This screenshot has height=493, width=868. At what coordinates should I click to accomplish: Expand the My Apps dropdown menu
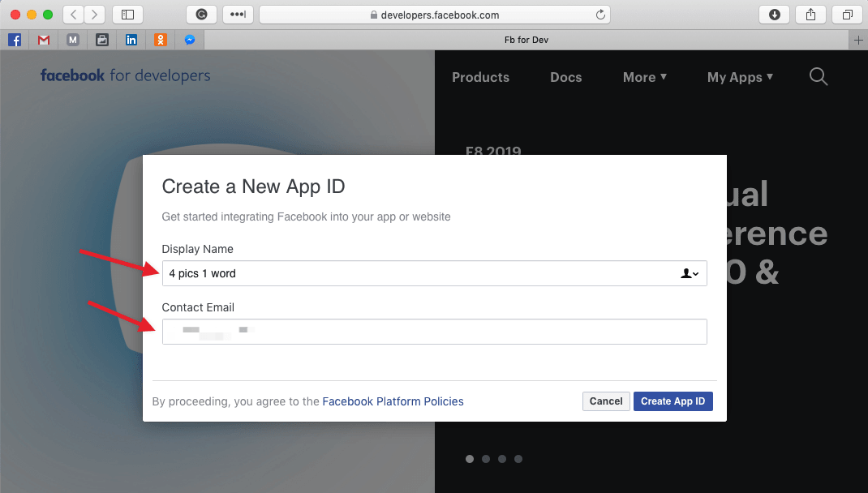pos(740,78)
